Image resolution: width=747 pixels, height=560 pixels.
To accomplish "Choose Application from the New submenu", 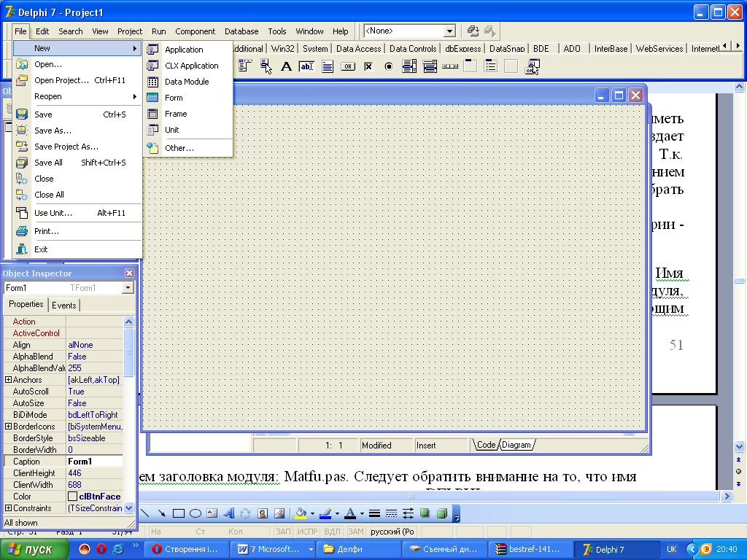I will point(187,50).
